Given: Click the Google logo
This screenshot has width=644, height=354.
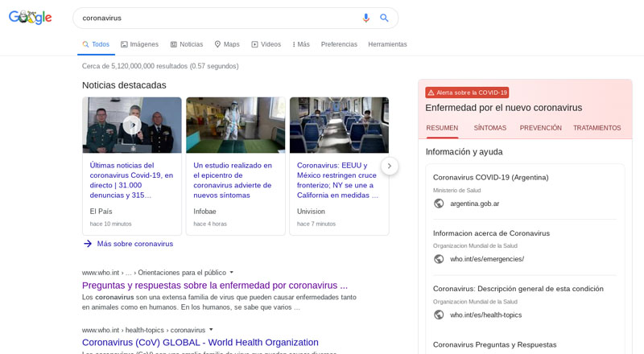Looking at the screenshot, I should 30,18.
